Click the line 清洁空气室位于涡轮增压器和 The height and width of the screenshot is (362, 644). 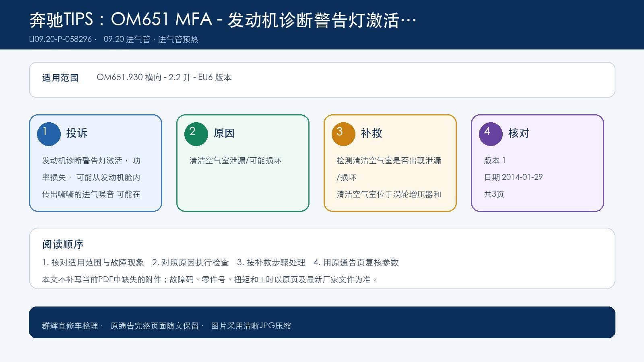coord(389,194)
